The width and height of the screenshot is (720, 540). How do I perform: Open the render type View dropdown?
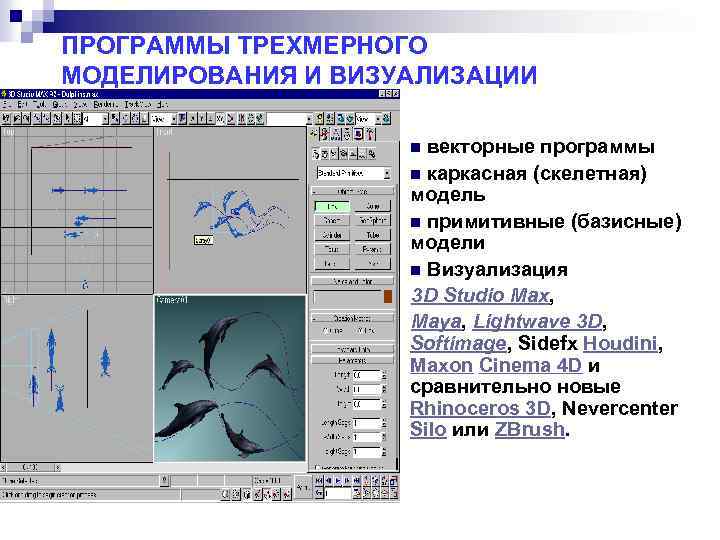pyautogui.click(x=368, y=119)
